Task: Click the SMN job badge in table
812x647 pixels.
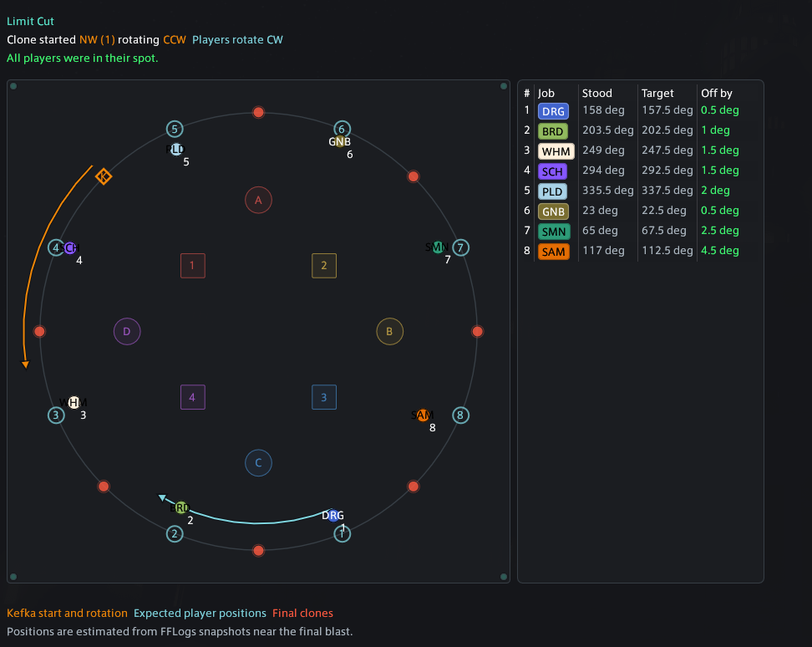Action: point(554,232)
